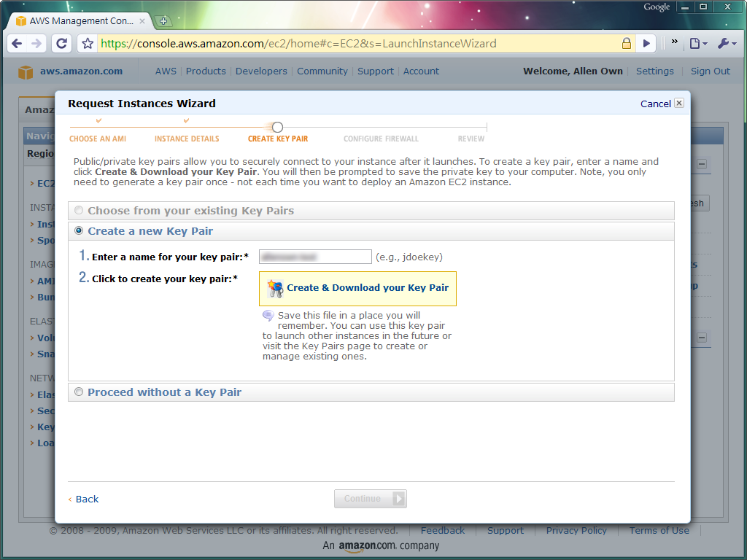Click the amazon.com company logo in footer
Screen dimensions: 747x560
(x=368, y=545)
